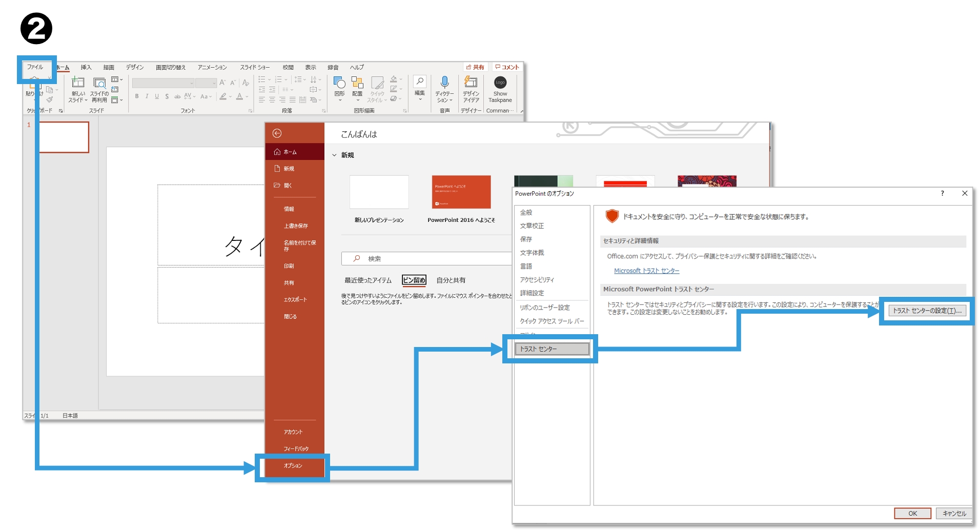Viewport: 980px width, 531px height.
Task: Switch to the 自分と共有 tab
Action: tap(451, 280)
